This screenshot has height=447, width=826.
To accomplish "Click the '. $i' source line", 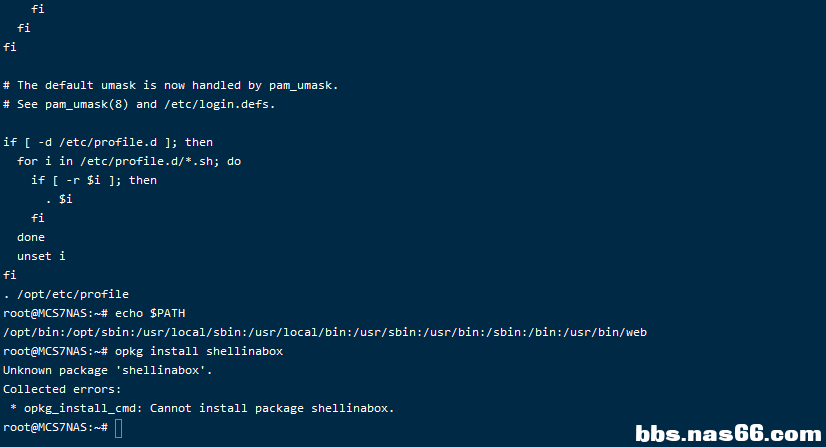I will [58, 199].
